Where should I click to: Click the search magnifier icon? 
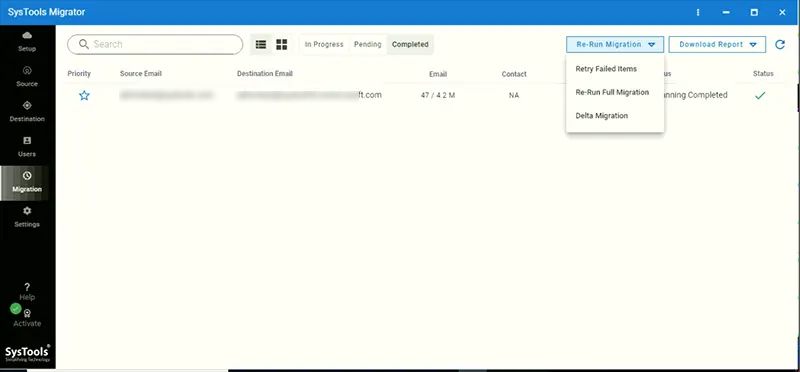pyautogui.click(x=84, y=44)
